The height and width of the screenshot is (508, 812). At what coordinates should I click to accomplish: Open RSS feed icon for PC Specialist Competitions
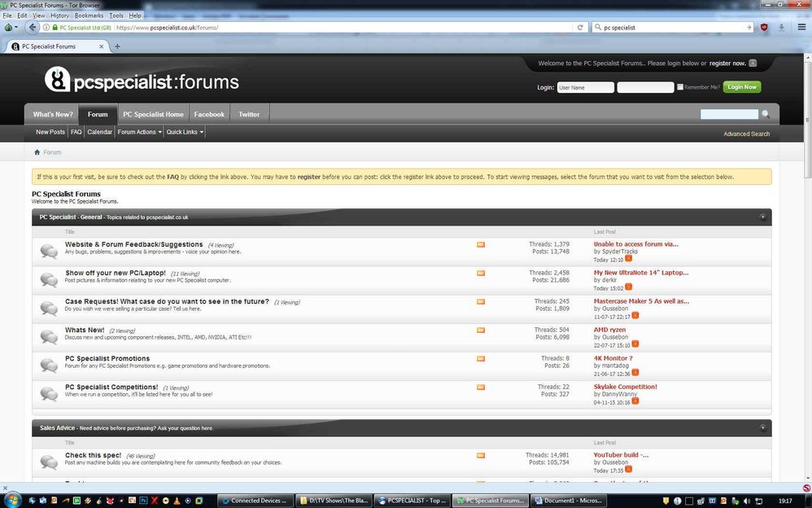481,387
